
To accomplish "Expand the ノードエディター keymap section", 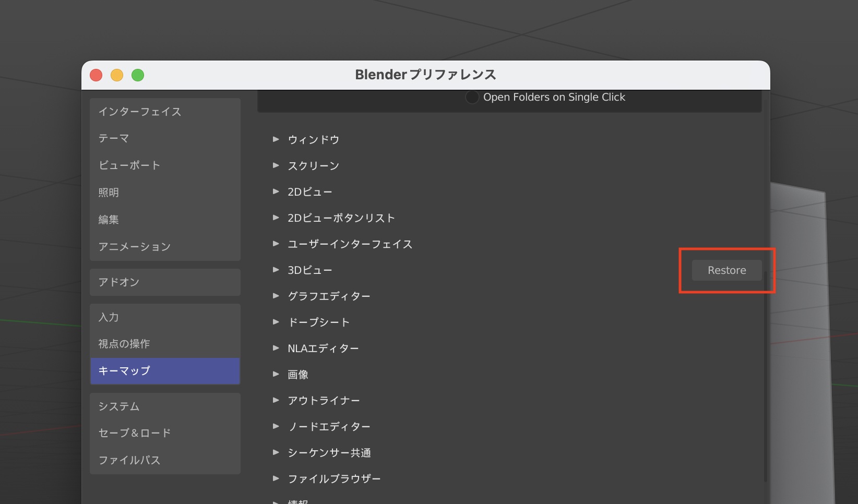I will click(x=276, y=426).
